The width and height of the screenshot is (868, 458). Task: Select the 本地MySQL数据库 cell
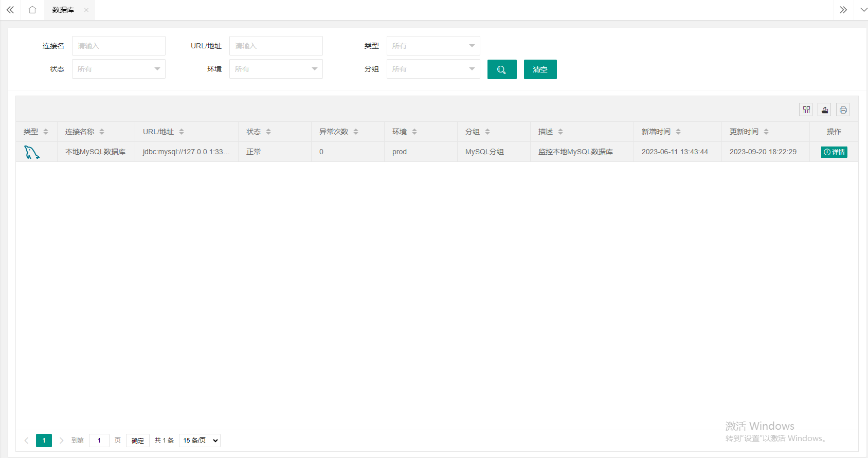[x=96, y=152]
